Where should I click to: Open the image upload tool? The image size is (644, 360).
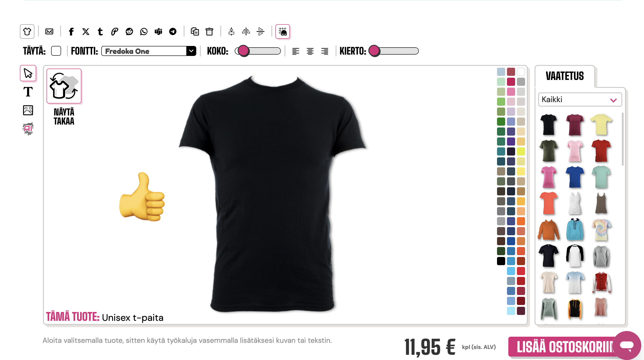click(x=28, y=110)
